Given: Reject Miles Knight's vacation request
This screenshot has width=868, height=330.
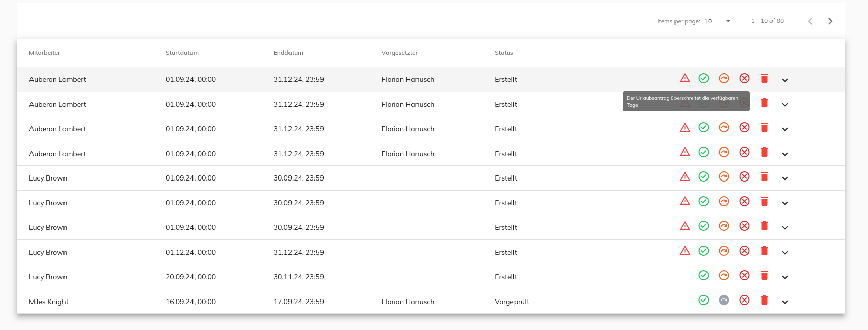Looking at the screenshot, I should [x=744, y=300].
